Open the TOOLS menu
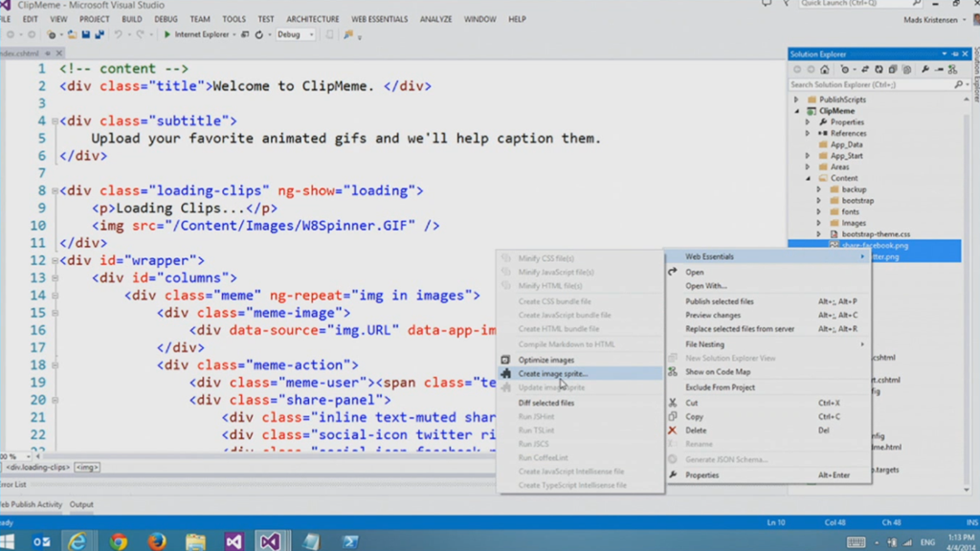This screenshot has height=551, width=980. tap(234, 19)
